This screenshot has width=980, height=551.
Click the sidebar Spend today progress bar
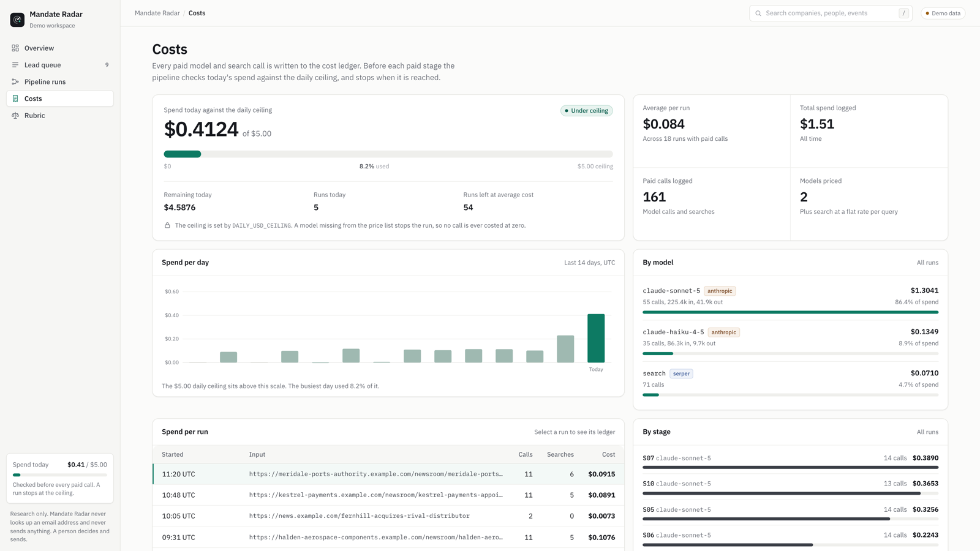coord(60,475)
